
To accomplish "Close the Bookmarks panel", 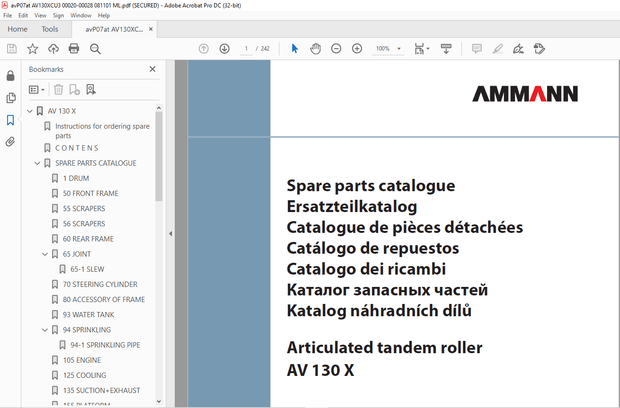I will point(152,69).
